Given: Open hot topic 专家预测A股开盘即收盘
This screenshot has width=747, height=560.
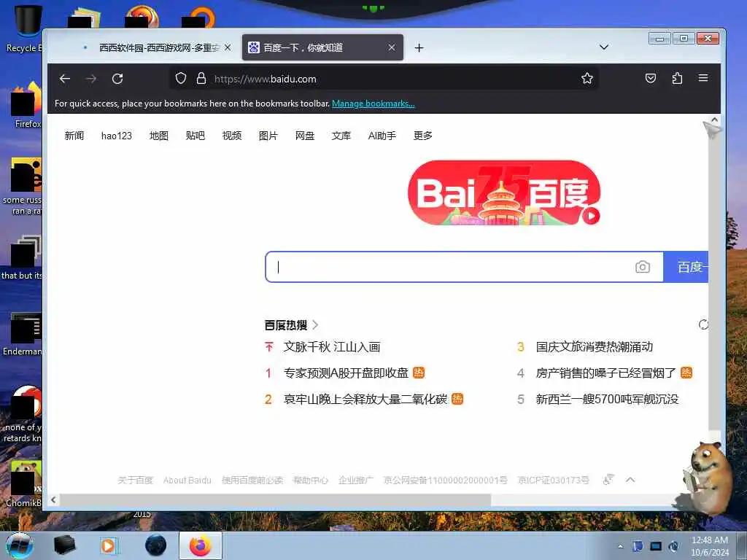Looking at the screenshot, I should click(347, 373).
